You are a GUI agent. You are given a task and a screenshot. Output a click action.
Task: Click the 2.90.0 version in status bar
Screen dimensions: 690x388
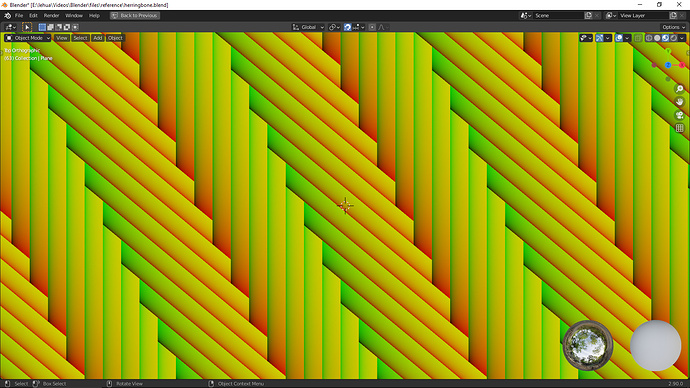(675, 384)
